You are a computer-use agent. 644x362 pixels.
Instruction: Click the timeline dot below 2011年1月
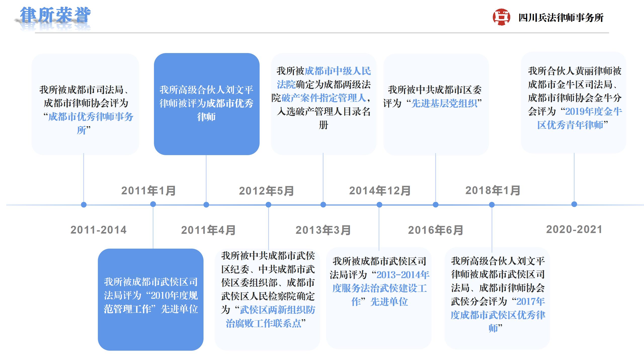(x=153, y=204)
